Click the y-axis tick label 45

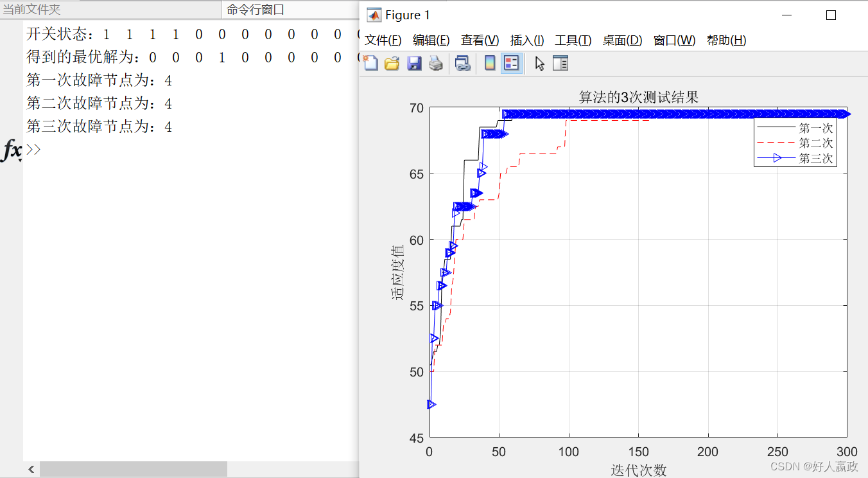(x=417, y=438)
